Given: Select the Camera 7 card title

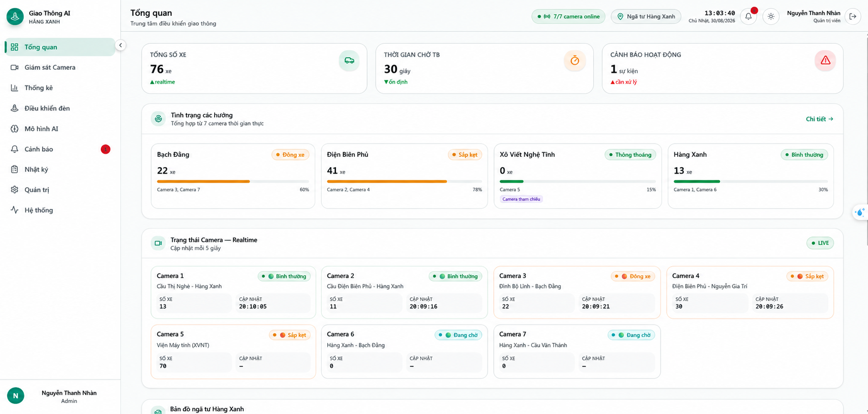Looking at the screenshot, I should point(512,334).
